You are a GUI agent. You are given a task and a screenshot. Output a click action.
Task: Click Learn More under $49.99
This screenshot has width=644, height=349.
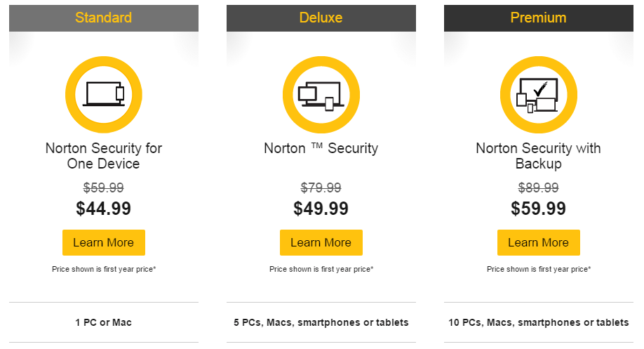[x=321, y=242]
